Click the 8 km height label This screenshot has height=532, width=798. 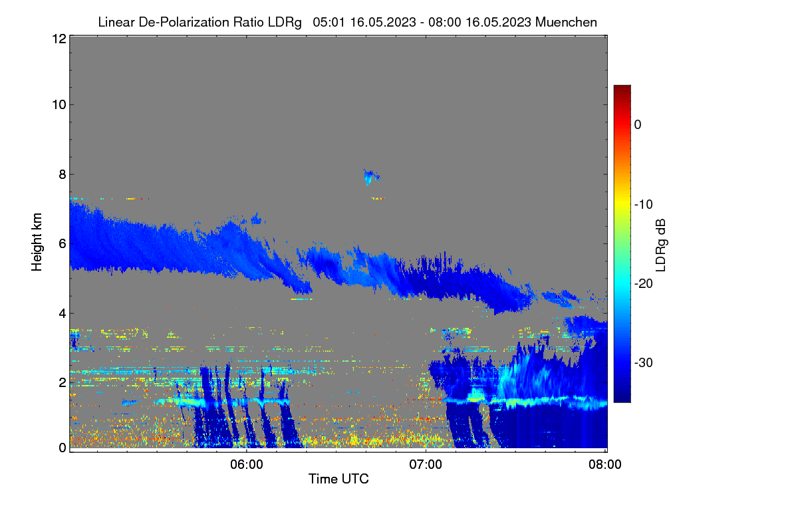click(x=62, y=175)
